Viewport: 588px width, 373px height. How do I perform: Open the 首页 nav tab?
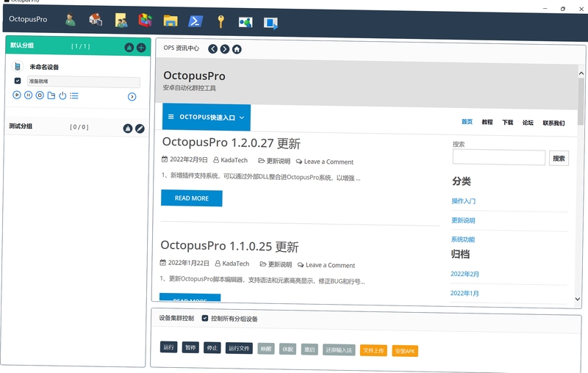(467, 122)
